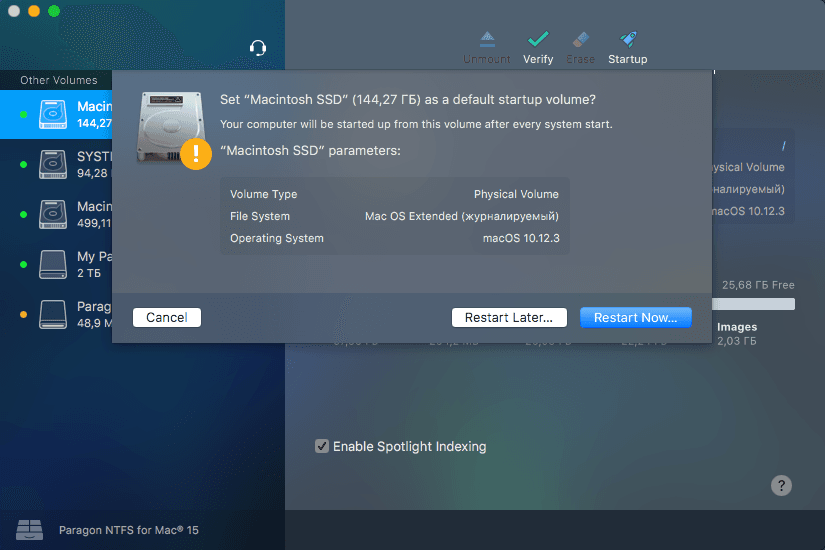Select the SYSTEM 94,28 volume icon
The width and height of the screenshot is (825, 550).
[53, 164]
